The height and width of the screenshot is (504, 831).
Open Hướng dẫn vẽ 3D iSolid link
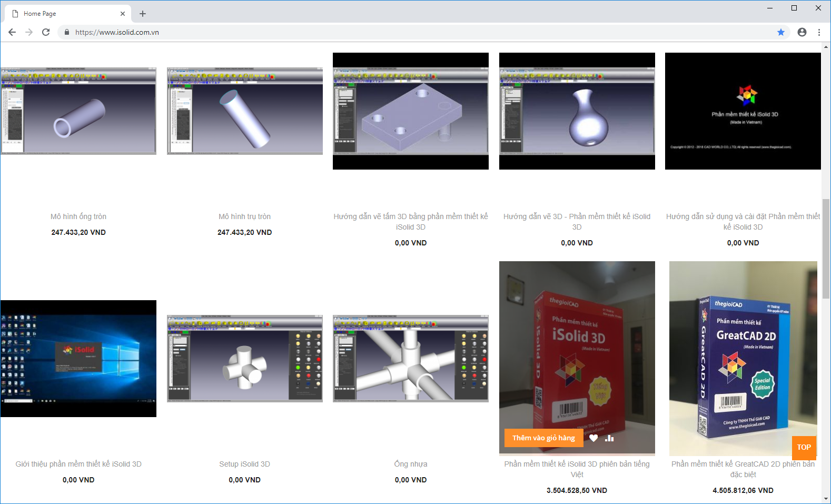click(x=577, y=222)
